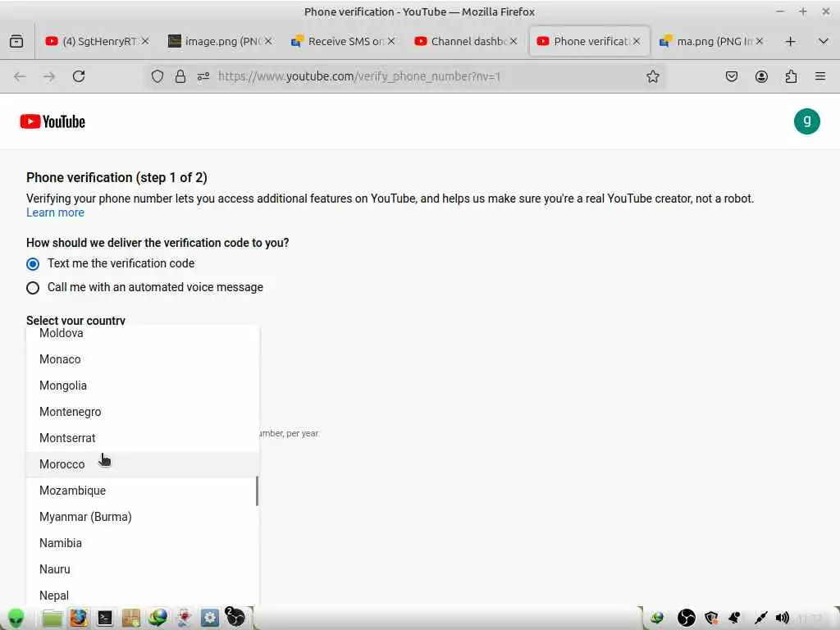
Task: Switch to the Channel dashboard tab
Action: tap(465, 41)
